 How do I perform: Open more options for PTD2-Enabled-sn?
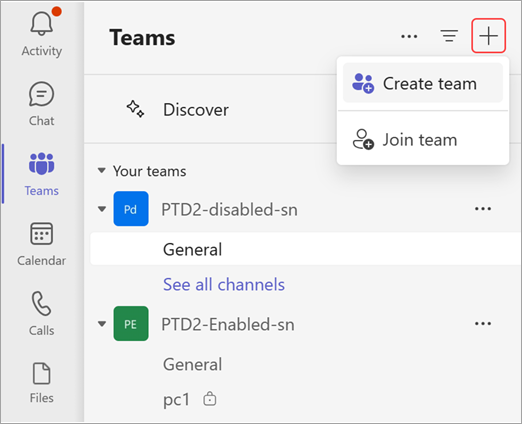pyautogui.click(x=483, y=324)
